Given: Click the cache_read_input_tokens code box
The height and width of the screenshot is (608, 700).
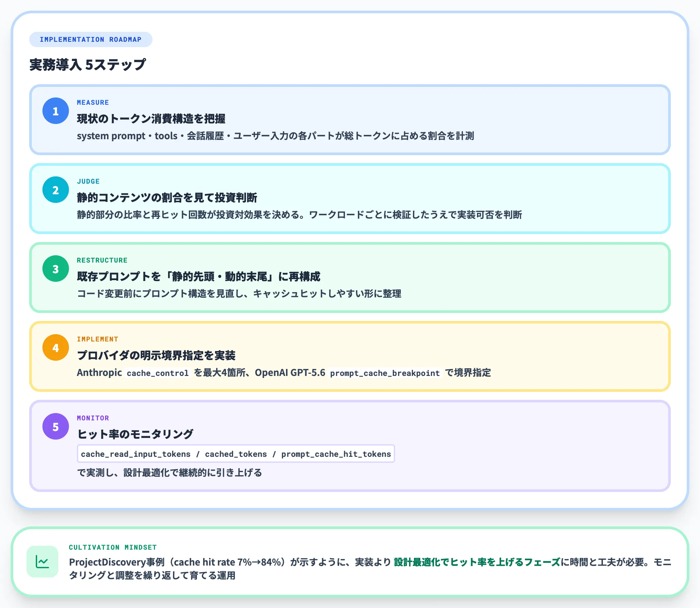Looking at the screenshot, I should 236,454.
